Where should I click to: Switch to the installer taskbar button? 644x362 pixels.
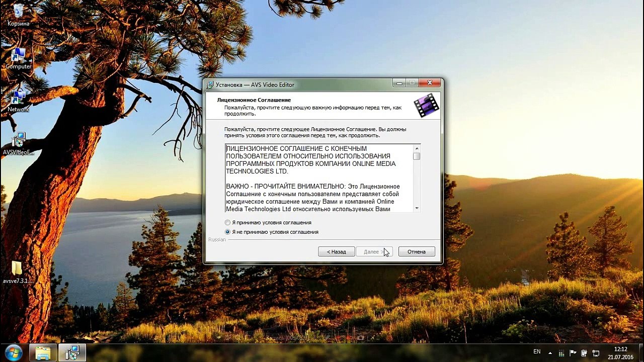72,352
